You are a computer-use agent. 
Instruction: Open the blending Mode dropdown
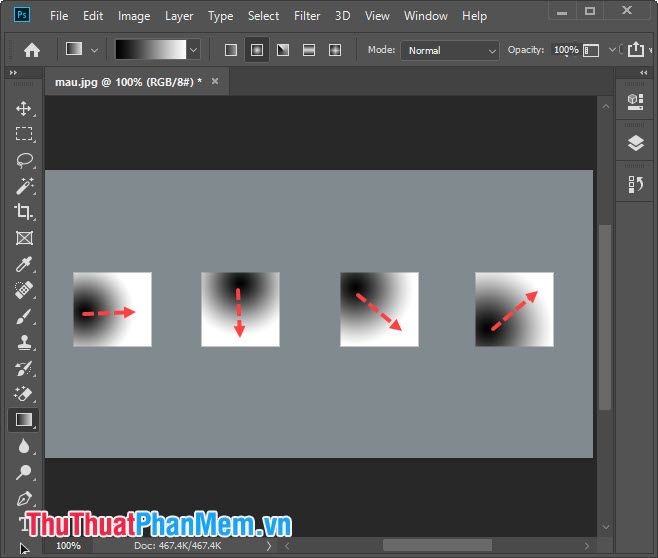pyautogui.click(x=450, y=50)
